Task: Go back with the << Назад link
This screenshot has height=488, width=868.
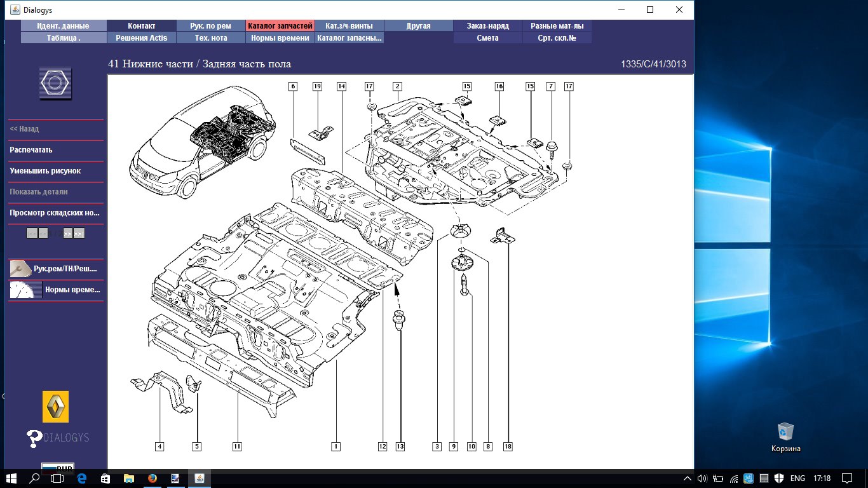Action: [x=24, y=129]
